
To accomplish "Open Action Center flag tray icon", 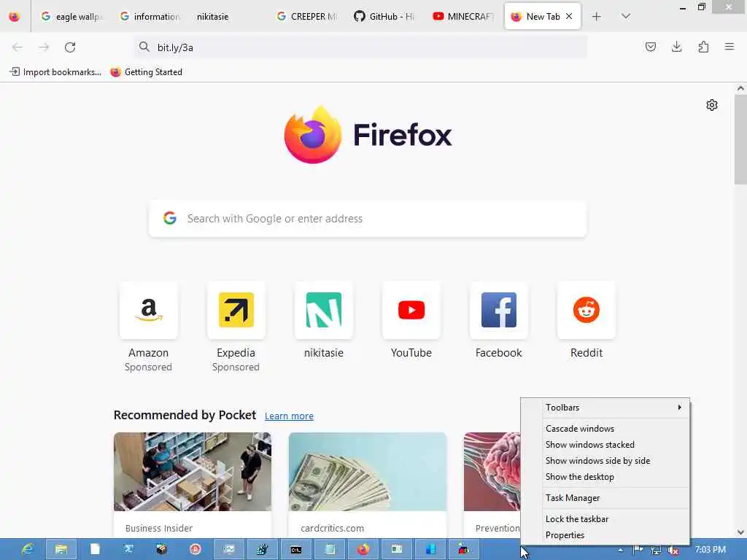I will (638, 550).
